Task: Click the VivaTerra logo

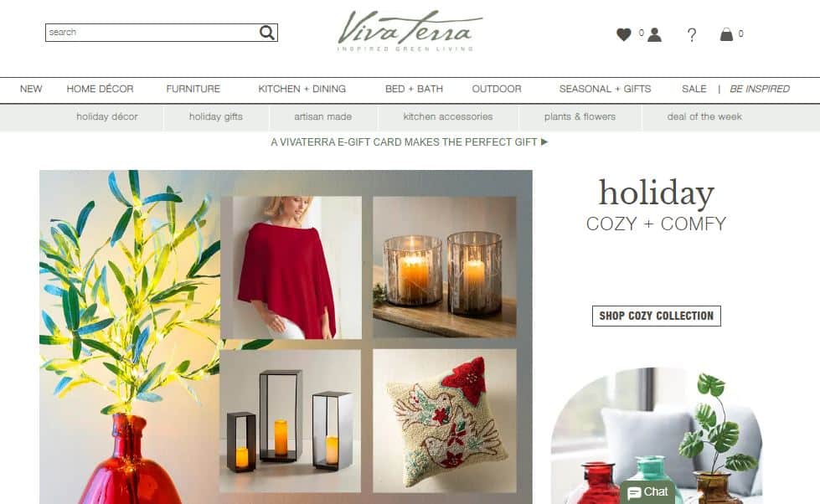Action: tap(410, 30)
